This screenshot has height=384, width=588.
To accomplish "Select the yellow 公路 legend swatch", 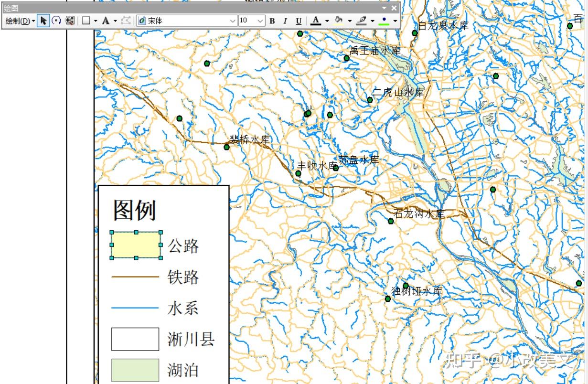I will click(x=136, y=244).
